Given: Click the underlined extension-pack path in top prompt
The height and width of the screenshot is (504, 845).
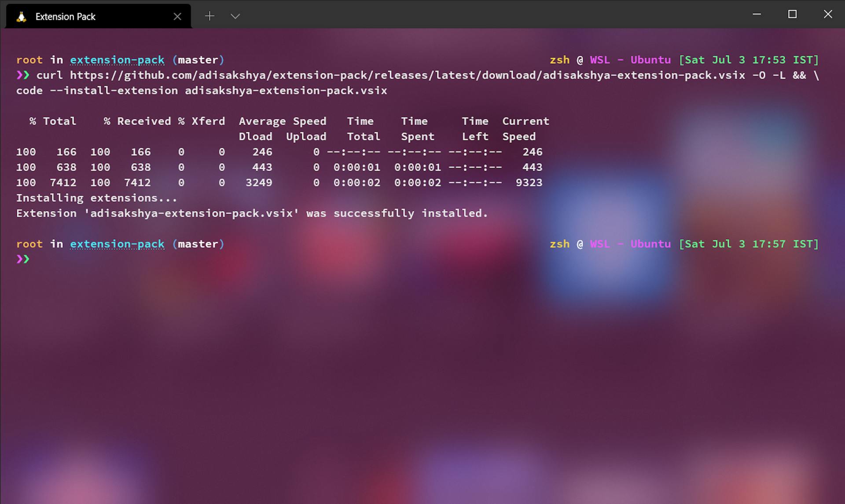Looking at the screenshot, I should pos(118,60).
